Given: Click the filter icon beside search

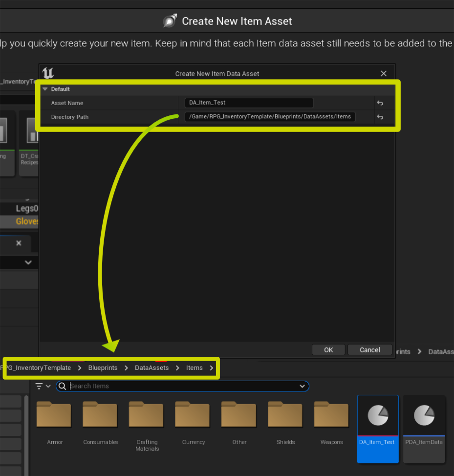Looking at the screenshot, I should [40, 386].
